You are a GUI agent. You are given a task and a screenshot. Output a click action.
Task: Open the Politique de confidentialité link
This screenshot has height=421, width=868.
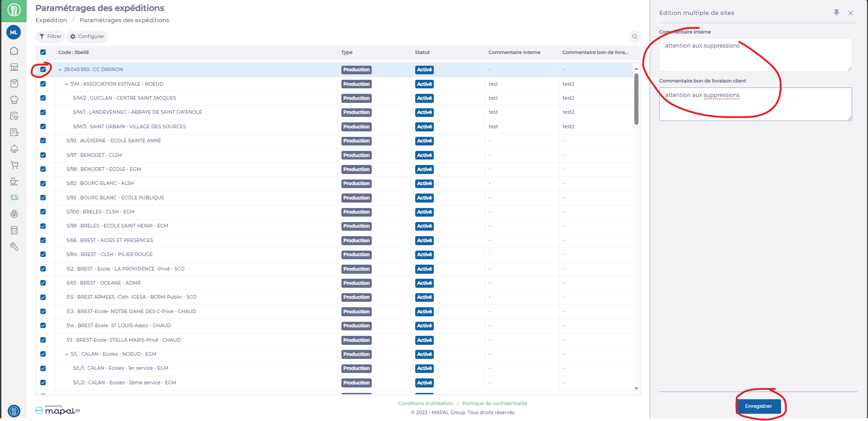tap(495, 403)
